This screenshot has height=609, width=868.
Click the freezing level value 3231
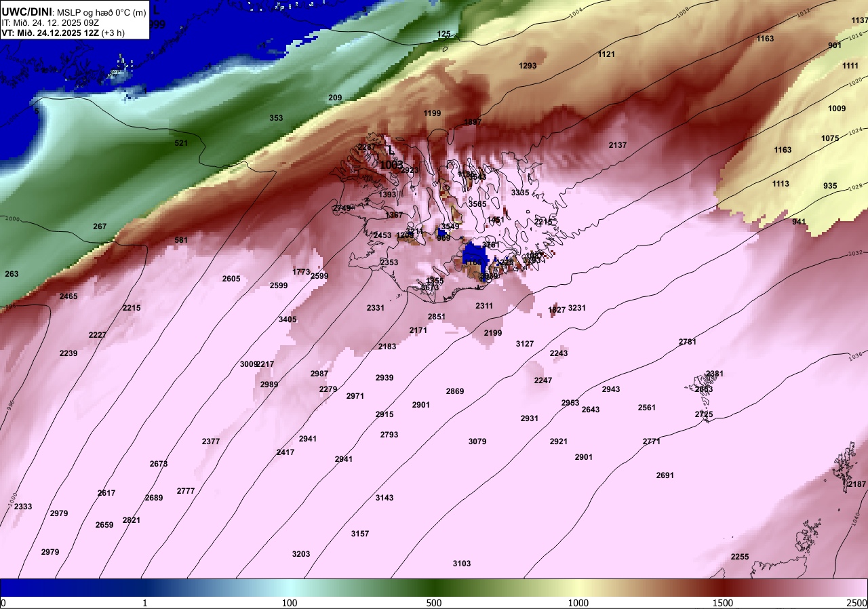pos(577,308)
